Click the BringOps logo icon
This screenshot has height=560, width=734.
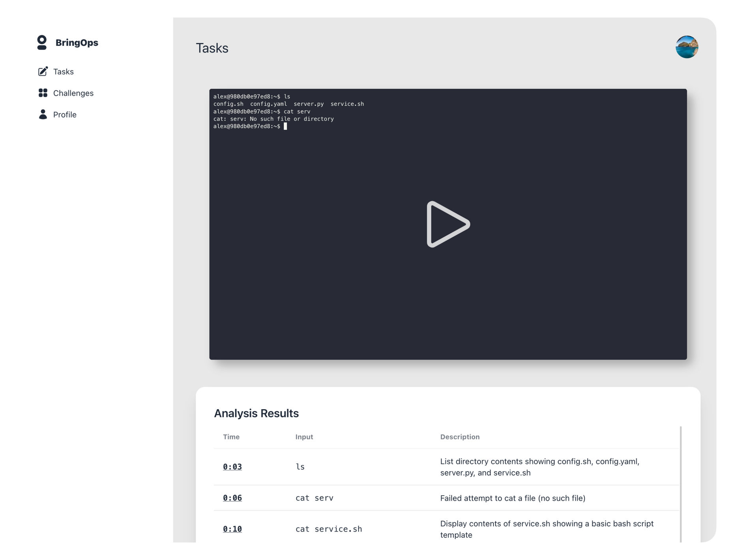pos(42,43)
